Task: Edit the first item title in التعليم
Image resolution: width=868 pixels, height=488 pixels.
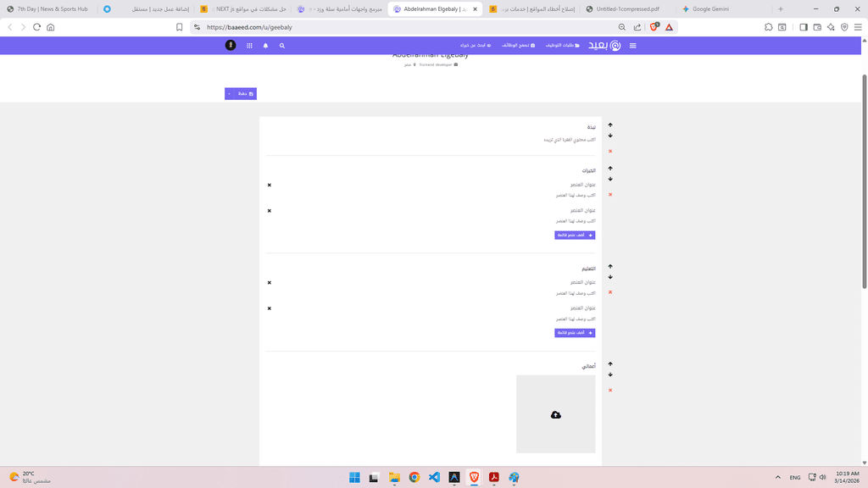Action: click(x=583, y=283)
